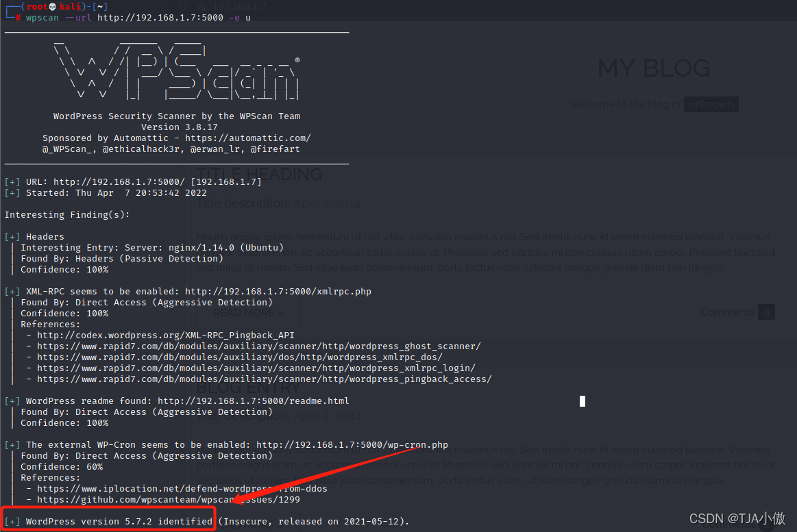Click the 'WordPress readme found' line

(x=187, y=401)
